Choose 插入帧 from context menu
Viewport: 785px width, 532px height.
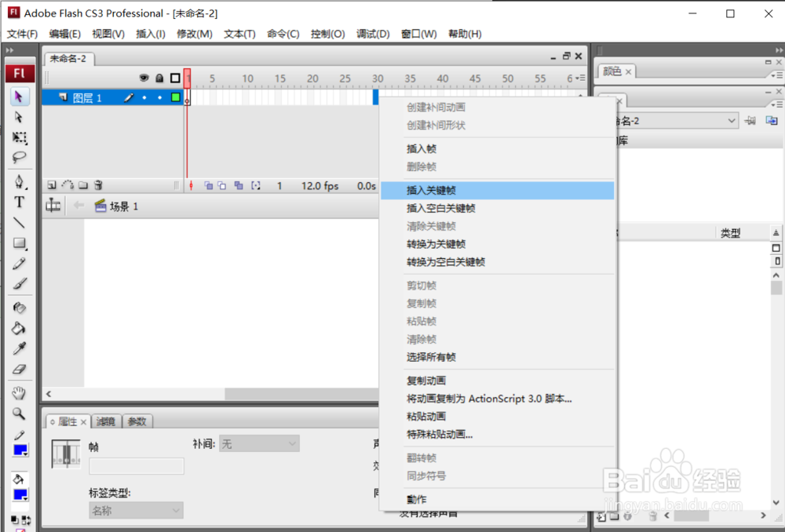tap(498, 148)
